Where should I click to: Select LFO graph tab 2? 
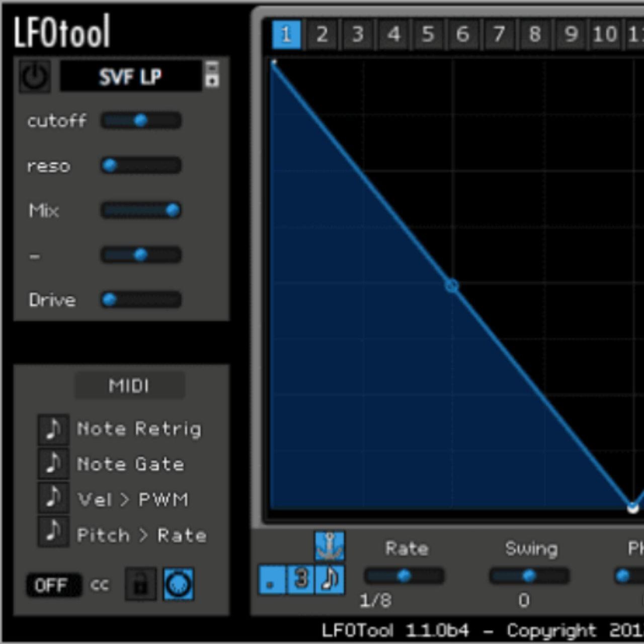pyautogui.click(x=322, y=34)
